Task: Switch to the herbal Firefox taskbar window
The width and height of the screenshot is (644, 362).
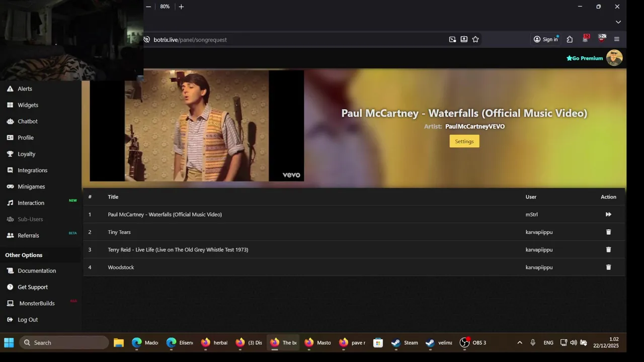Action: coord(215,343)
